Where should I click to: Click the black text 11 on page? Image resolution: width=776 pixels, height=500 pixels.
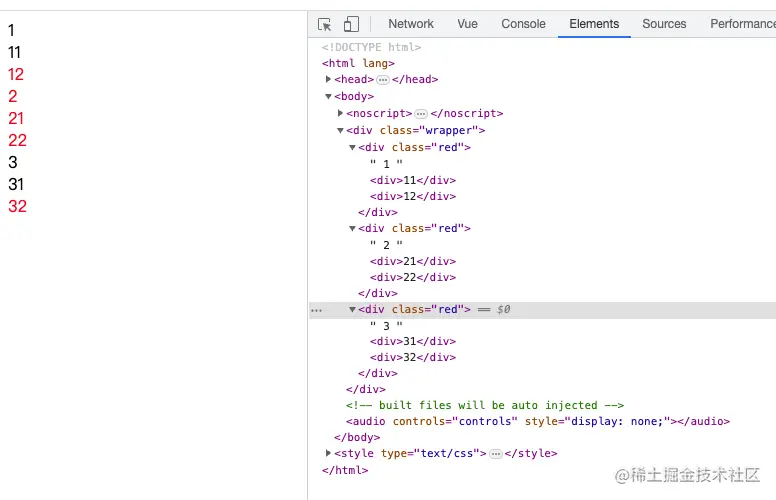coord(14,52)
